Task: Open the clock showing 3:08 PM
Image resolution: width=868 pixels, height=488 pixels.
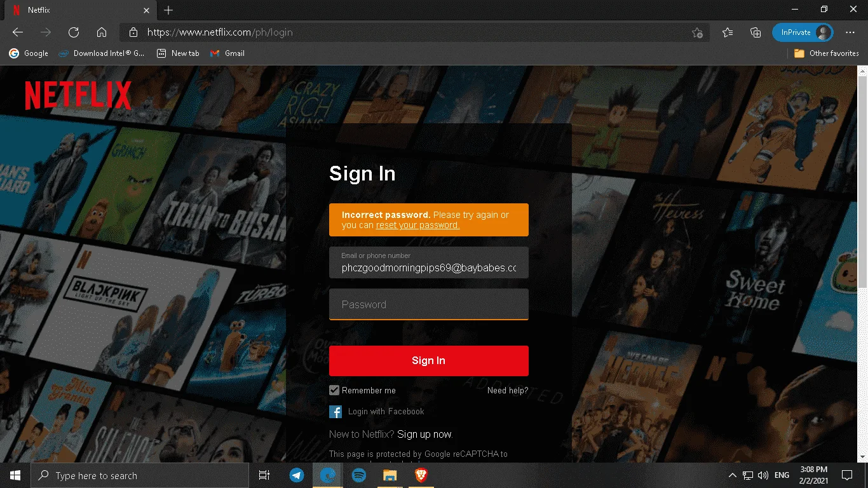Action: (x=813, y=475)
